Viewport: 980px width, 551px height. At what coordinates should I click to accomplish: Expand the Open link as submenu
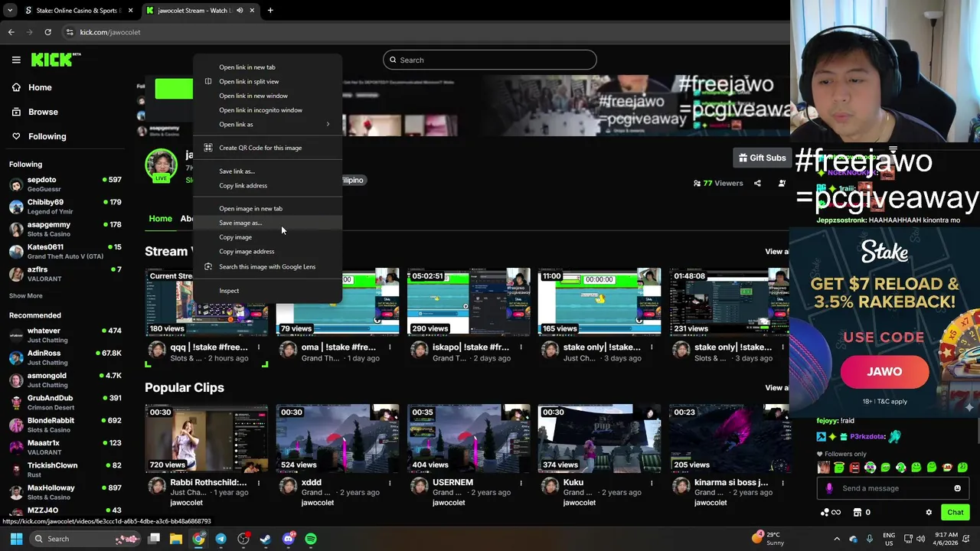(267, 124)
